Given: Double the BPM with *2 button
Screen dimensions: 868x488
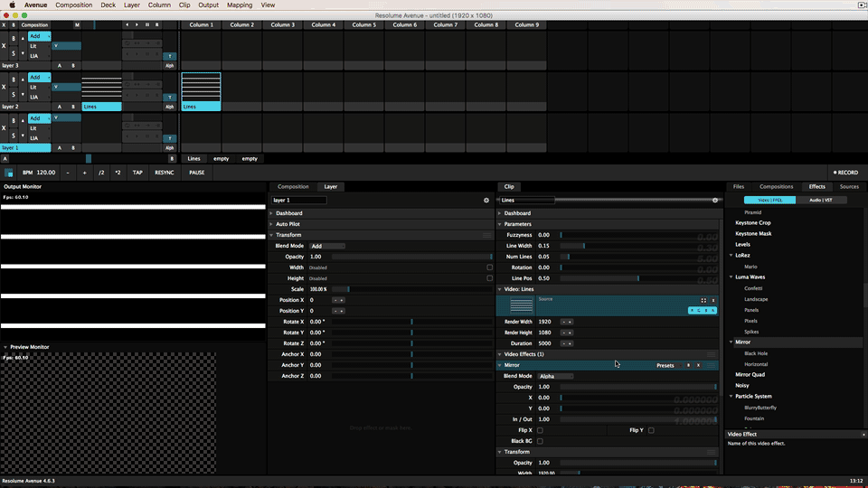Looking at the screenshot, I should 118,173.
